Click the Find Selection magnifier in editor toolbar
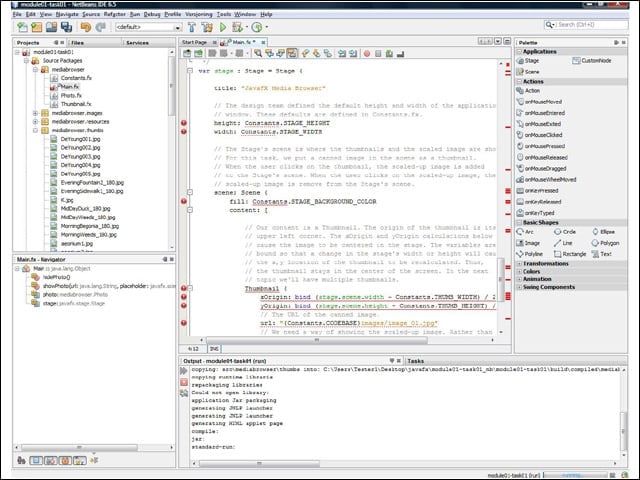The image size is (640, 480). [258, 53]
